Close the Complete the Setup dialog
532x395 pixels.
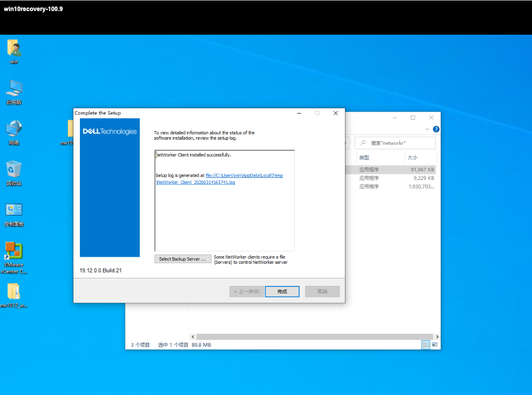coord(335,113)
